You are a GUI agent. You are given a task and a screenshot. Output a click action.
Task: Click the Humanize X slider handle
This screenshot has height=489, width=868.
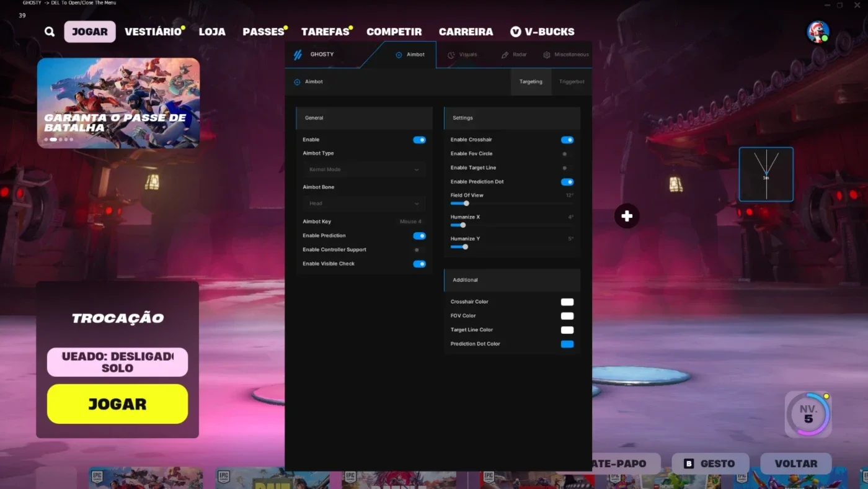point(463,225)
